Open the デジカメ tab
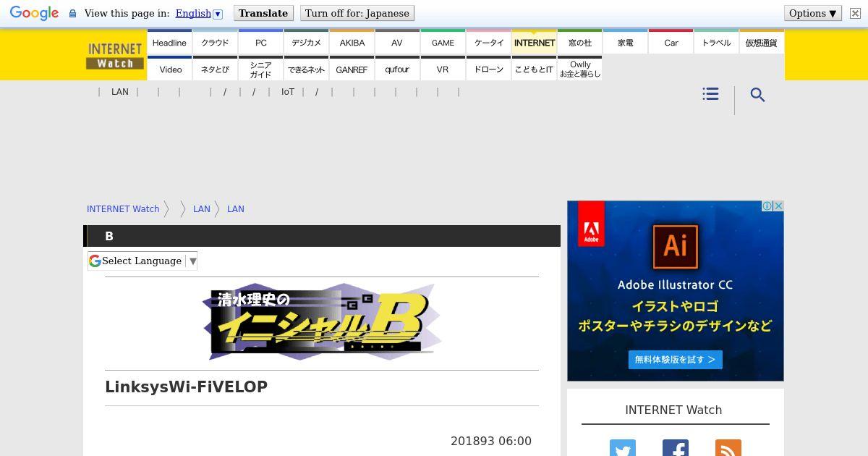 pyautogui.click(x=306, y=42)
